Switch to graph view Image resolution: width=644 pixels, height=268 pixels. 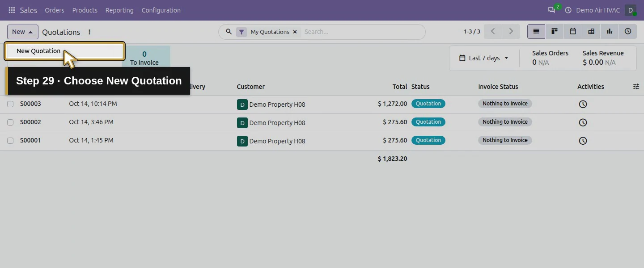pyautogui.click(x=610, y=32)
